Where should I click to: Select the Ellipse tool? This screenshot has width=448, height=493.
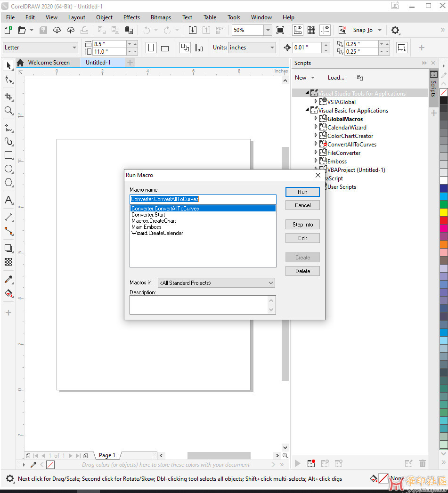tap(8, 169)
